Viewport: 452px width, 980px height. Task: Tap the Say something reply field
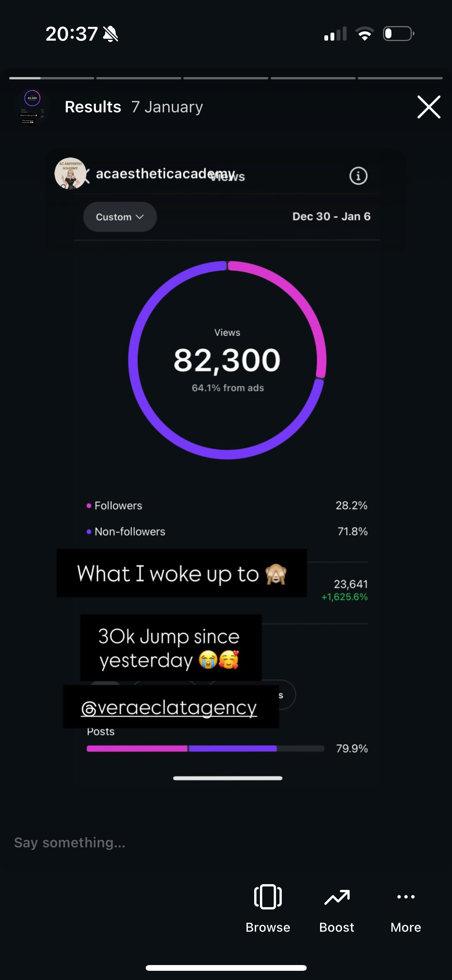(70, 843)
